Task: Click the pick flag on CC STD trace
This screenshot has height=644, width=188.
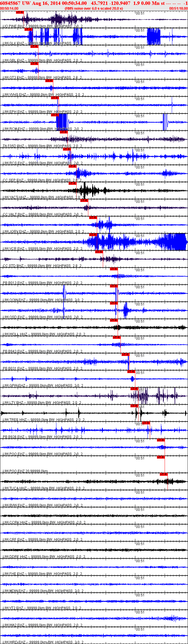Action: point(99,252)
